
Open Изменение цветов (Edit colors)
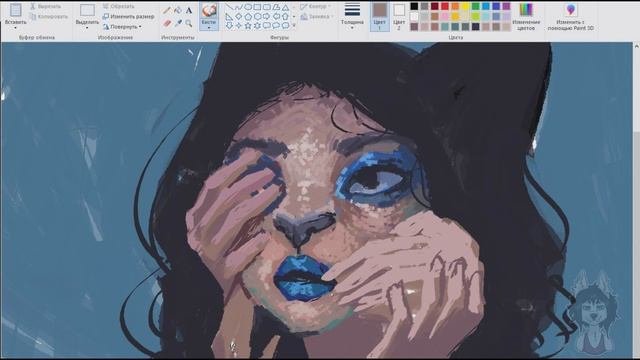coord(526,16)
